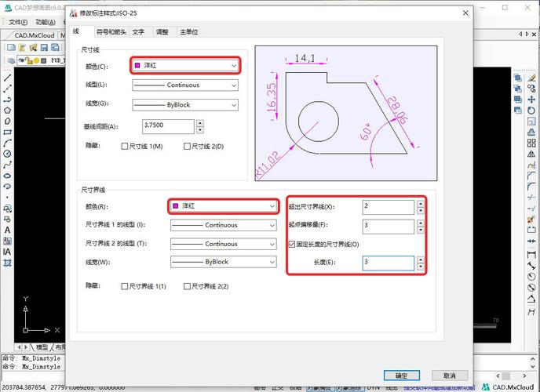The image size is (540, 392).
Task: Select the Scale tool in the right toolbar
Action: [x=531, y=121]
